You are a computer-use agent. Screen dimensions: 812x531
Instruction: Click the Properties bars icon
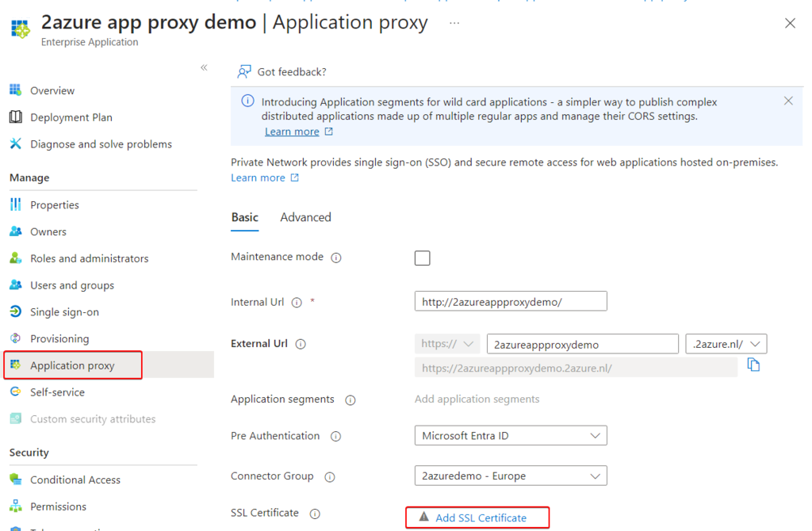(x=16, y=204)
